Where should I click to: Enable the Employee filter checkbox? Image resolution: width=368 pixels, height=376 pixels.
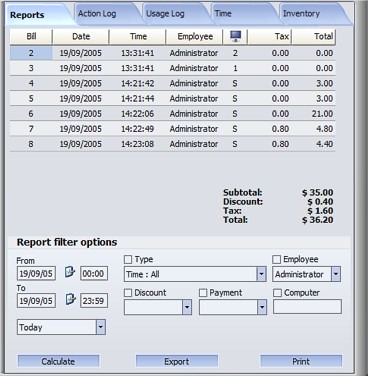[277, 259]
